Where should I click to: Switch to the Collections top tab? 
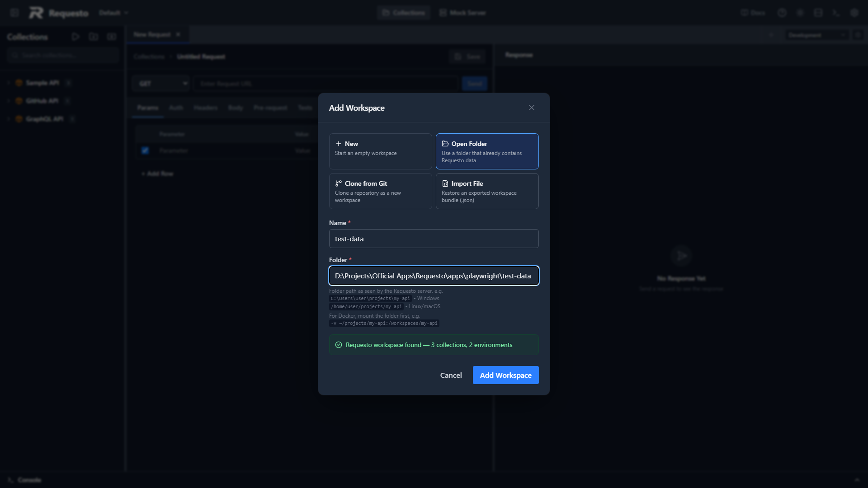tap(404, 13)
